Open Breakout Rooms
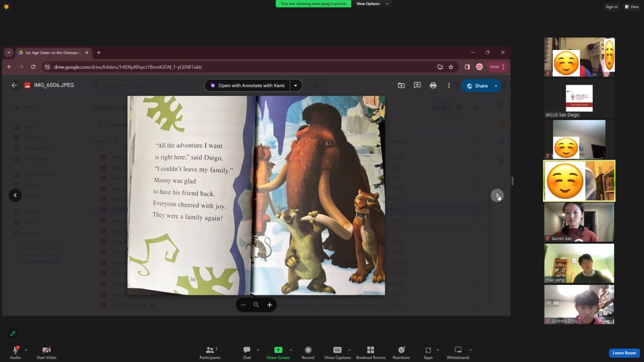Screen dimensions: 644x362 371,352
